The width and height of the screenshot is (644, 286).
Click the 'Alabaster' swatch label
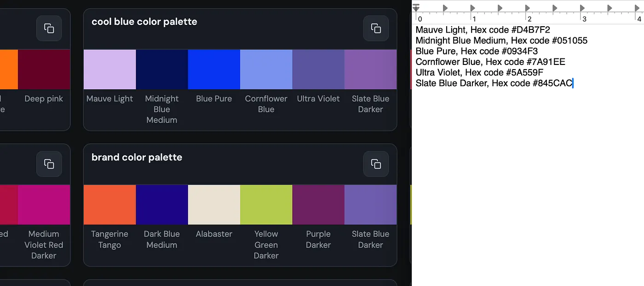tap(214, 234)
